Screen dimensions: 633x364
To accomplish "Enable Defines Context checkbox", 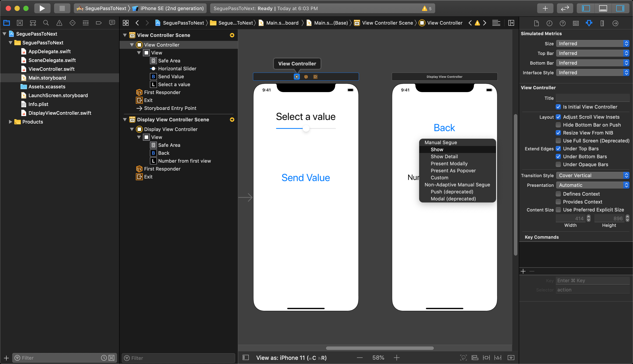I will (x=558, y=194).
